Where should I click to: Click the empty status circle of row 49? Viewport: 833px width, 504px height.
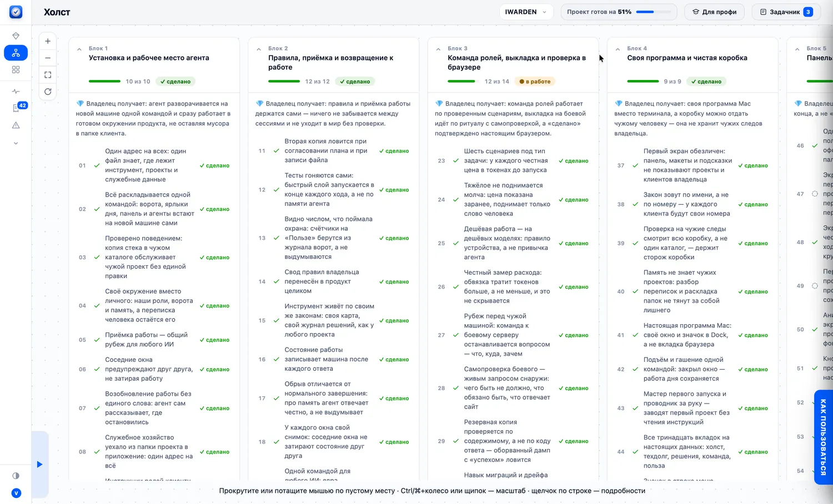click(815, 286)
